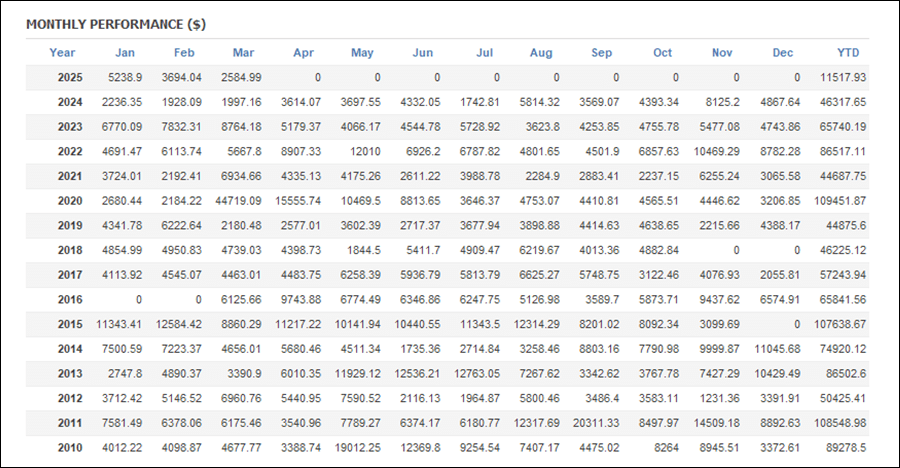The height and width of the screenshot is (468, 900).
Task: Select the Jan column header
Action: click(x=125, y=53)
